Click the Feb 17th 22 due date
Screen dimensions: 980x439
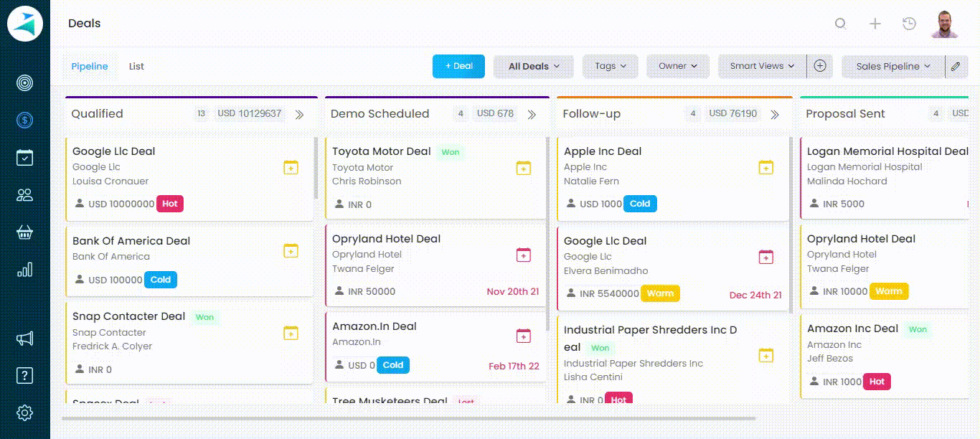coord(514,366)
